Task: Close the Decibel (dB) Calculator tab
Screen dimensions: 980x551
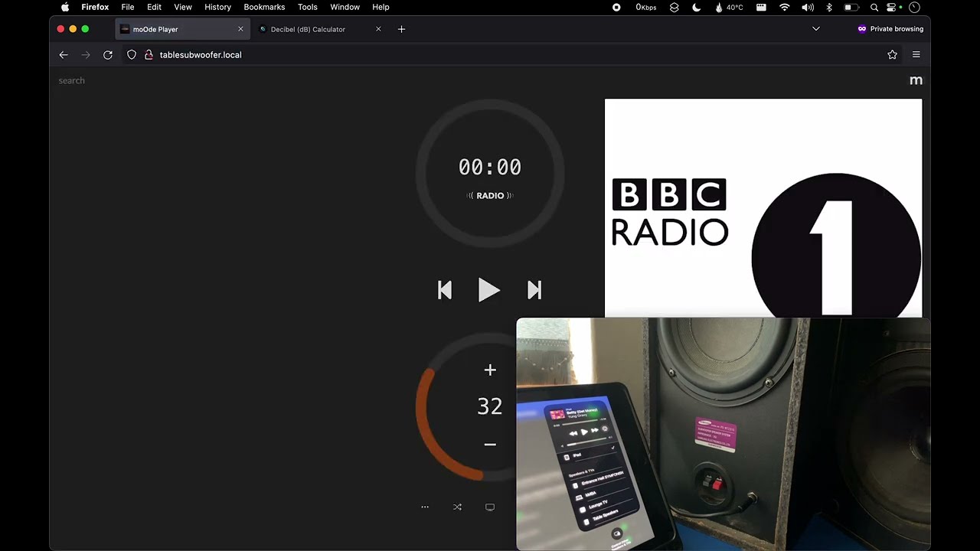Action: [x=378, y=29]
